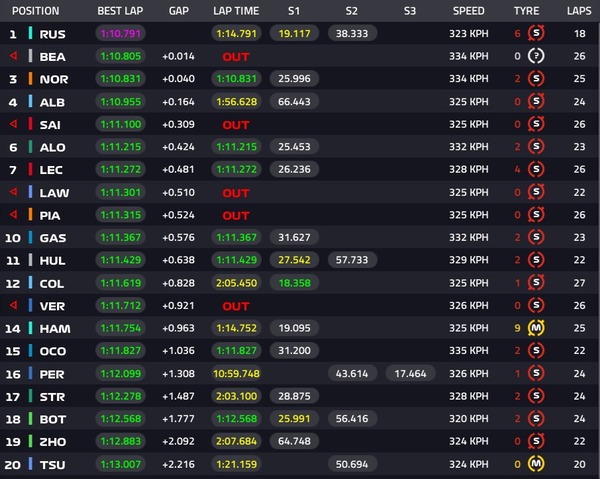Click Tsunoda's yellow medium tyre icon
Screen dimensions: 600x479
(x=536, y=463)
